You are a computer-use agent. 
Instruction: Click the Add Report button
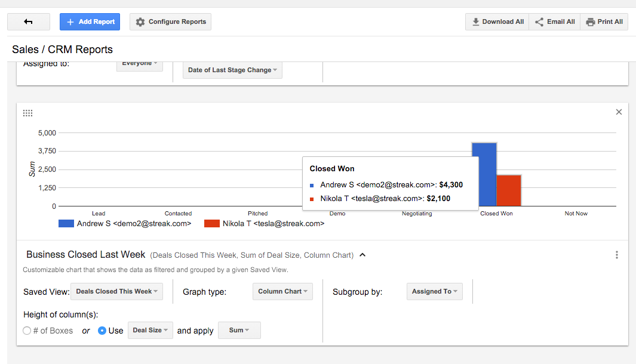pyautogui.click(x=90, y=22)
